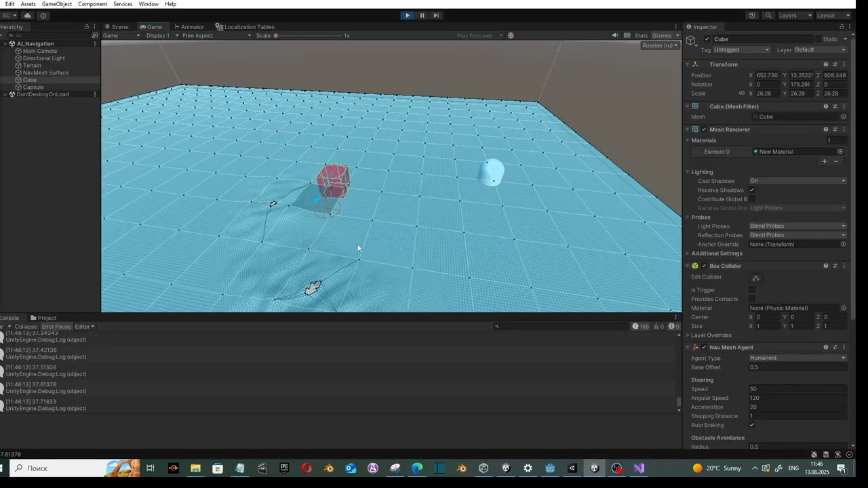Expand the DontDestroyOnLoad scene

[x=4, y=94]
